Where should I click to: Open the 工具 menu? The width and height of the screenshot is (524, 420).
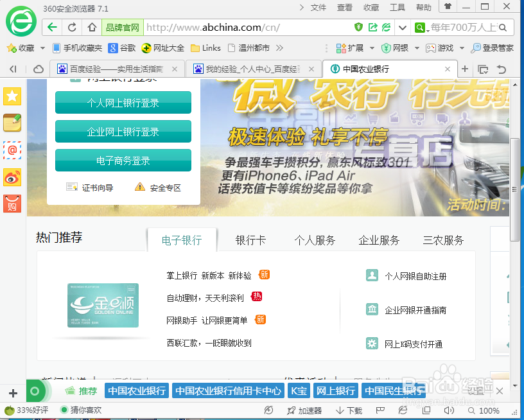pyautogui.click(x=397, y=7)
